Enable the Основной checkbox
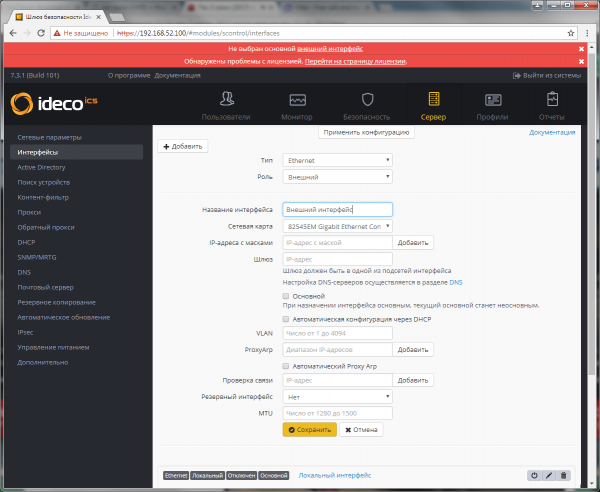Screen dimensions: 600x492 point(286,296)
